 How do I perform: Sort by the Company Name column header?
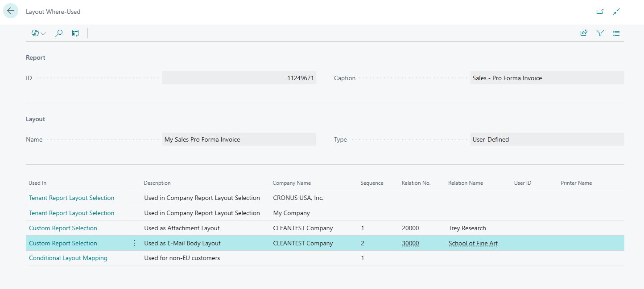point(292,183)
